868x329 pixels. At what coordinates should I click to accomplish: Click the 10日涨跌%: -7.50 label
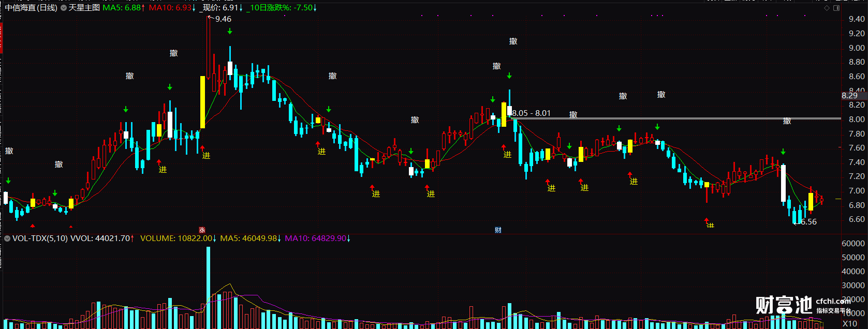282,8
